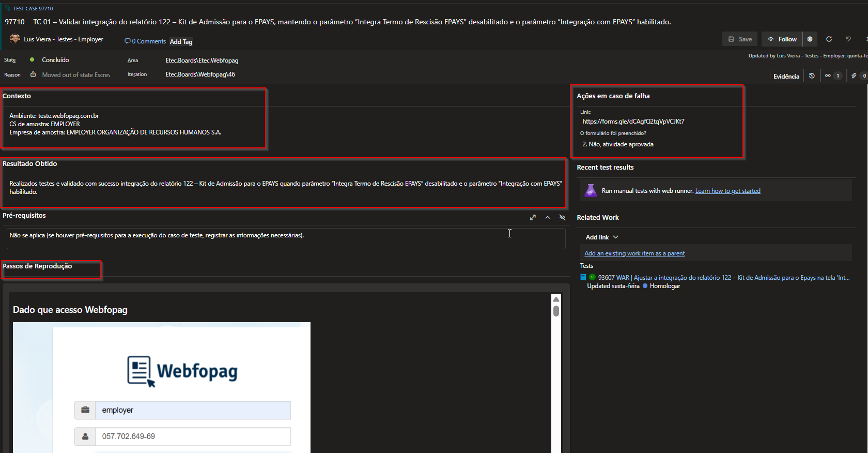The image size is (868, 453).
Task: Toggle Pré-requisitos field visibility eye icon
Action: [562, 218]
